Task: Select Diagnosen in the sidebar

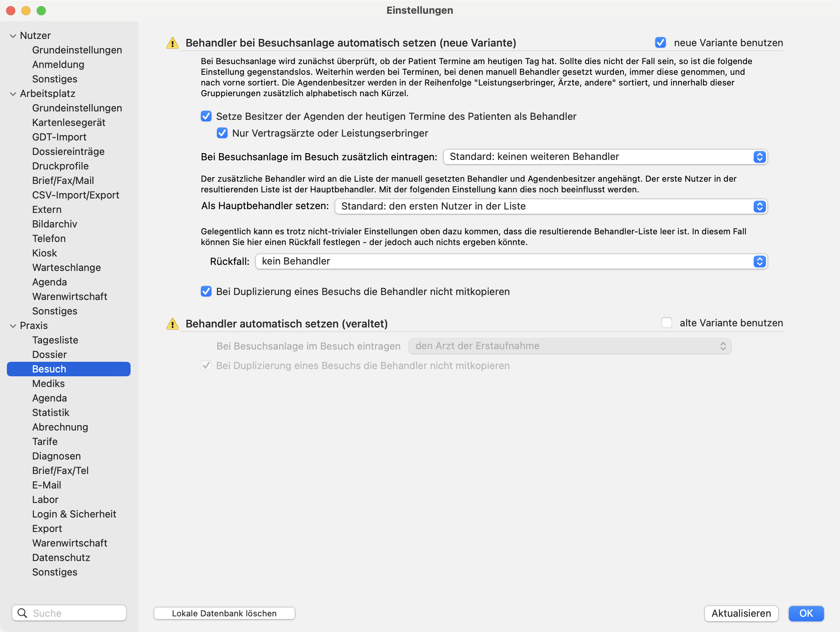Action: [x=57, y=456]
